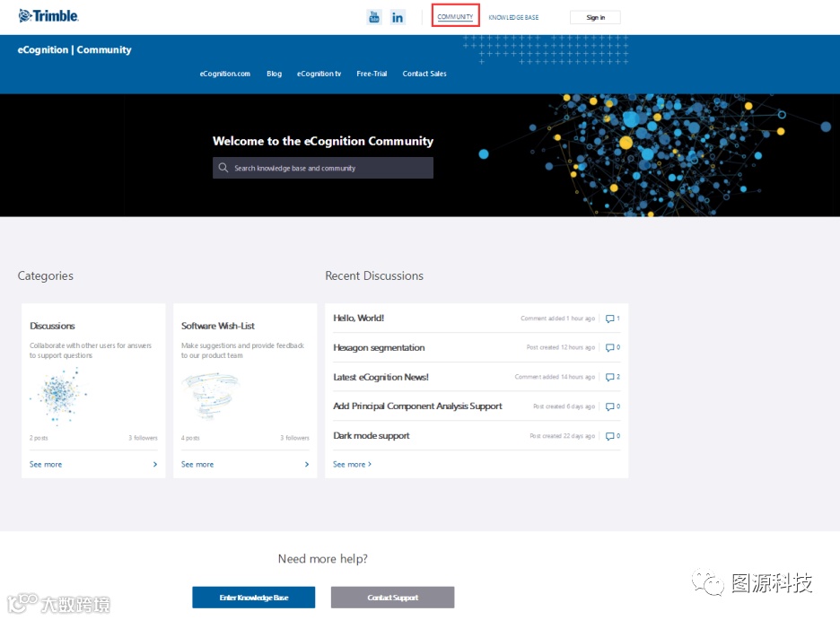Click comment icon for Latest eCognition News!

tap(609, 377)
